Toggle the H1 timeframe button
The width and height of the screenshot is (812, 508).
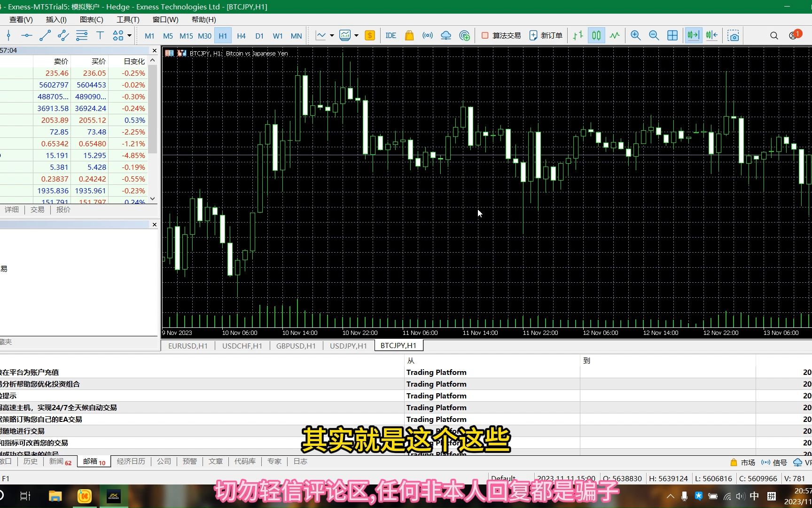coord(223,36)
